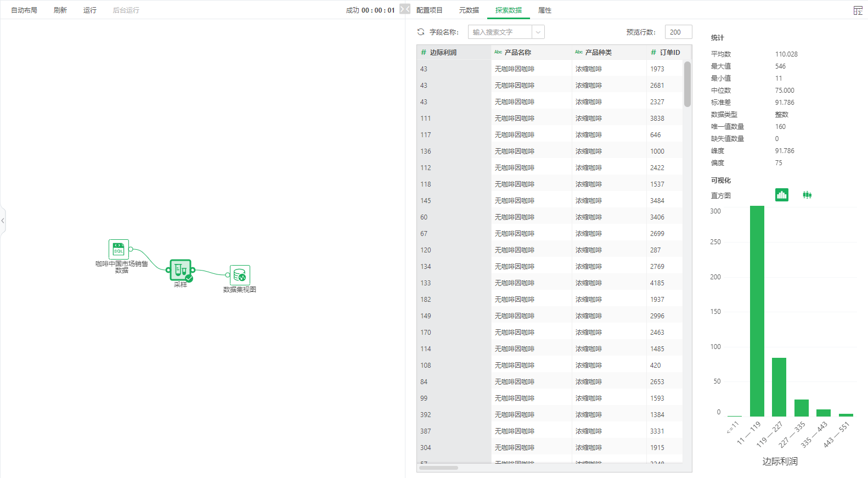
Task: Click the panel collapse icon beside timer
Action: coord(405,9)
